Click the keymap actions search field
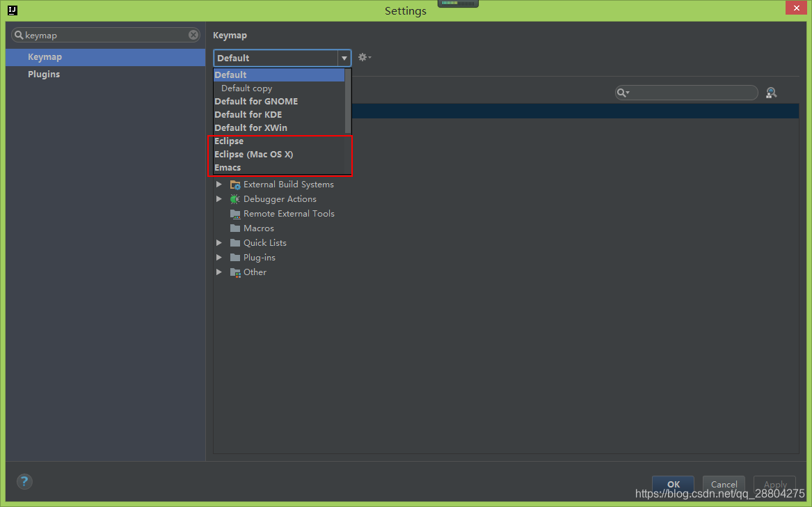The width and height of the screenshot is (812, 507). [687, 93]
